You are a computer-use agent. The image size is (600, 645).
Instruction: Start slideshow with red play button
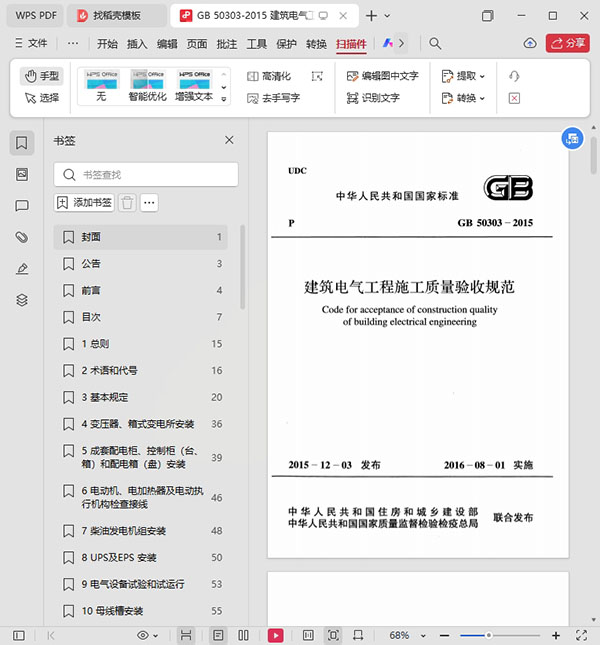(x=275, y=635)
